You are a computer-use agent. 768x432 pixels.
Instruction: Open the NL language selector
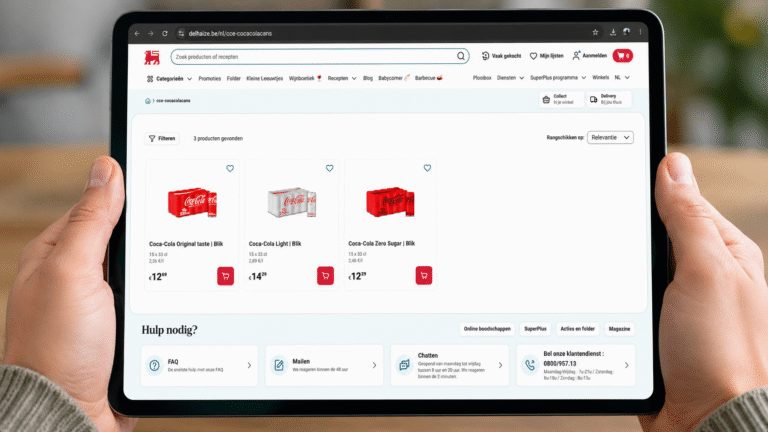pos(622,77)
